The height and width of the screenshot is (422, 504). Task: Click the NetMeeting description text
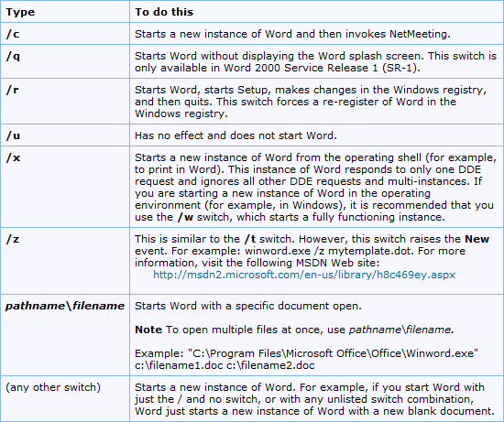tap(292, 34)
